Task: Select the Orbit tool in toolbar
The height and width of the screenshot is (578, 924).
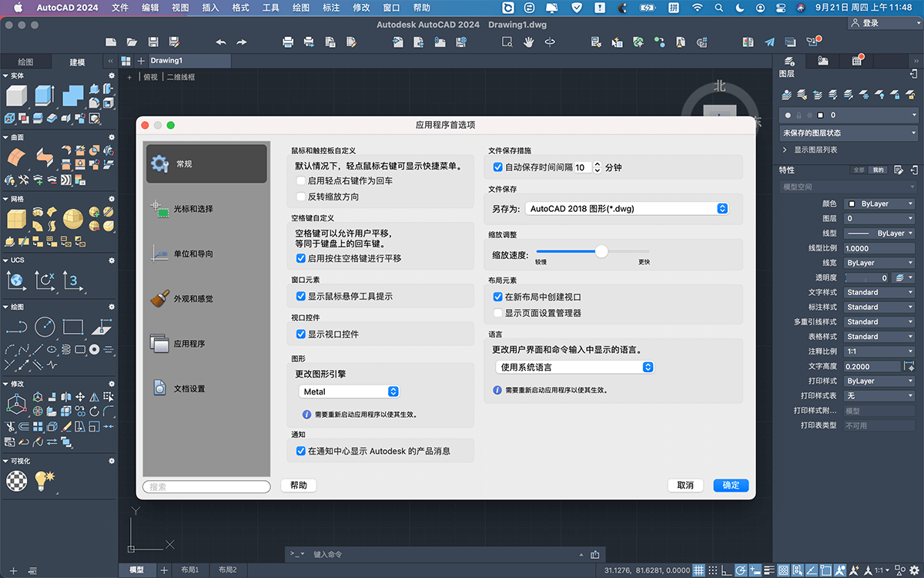Action: tap(551, 42)
